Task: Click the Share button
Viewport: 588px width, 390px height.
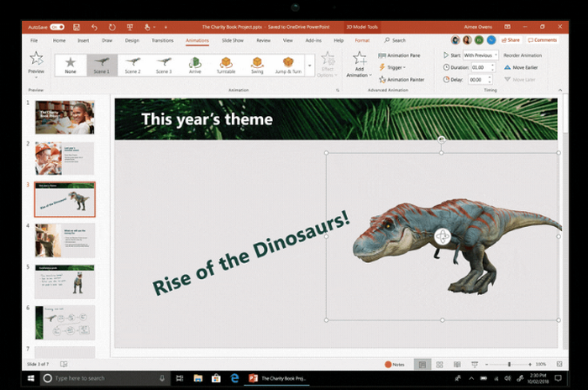Action: (x=511, y=40)
